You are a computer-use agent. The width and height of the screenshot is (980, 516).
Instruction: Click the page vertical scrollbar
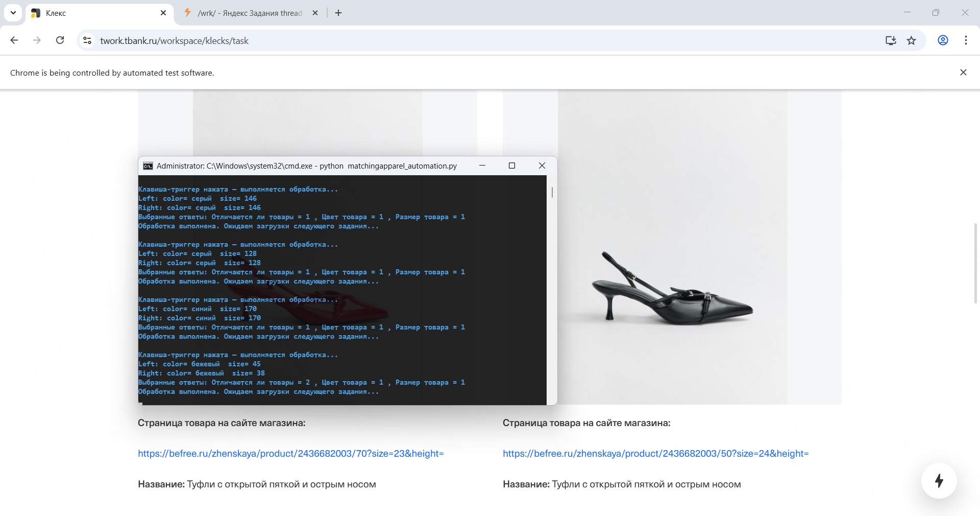[975, 263]
